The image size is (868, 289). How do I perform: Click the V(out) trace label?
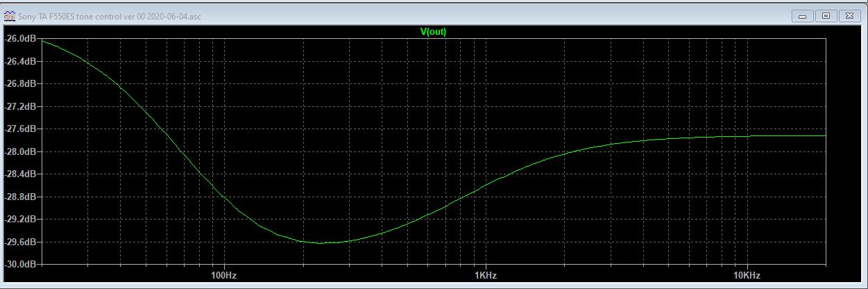point(434,31)
